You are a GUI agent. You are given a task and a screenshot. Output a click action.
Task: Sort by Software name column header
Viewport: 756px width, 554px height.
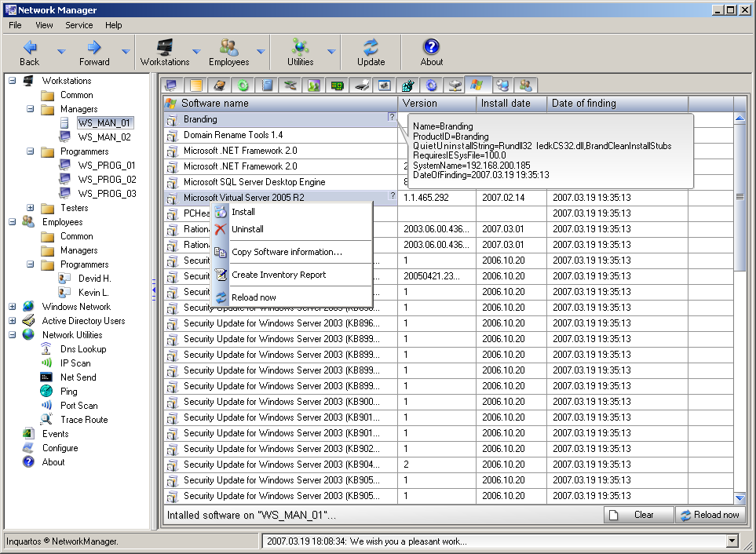click(280, 103)
